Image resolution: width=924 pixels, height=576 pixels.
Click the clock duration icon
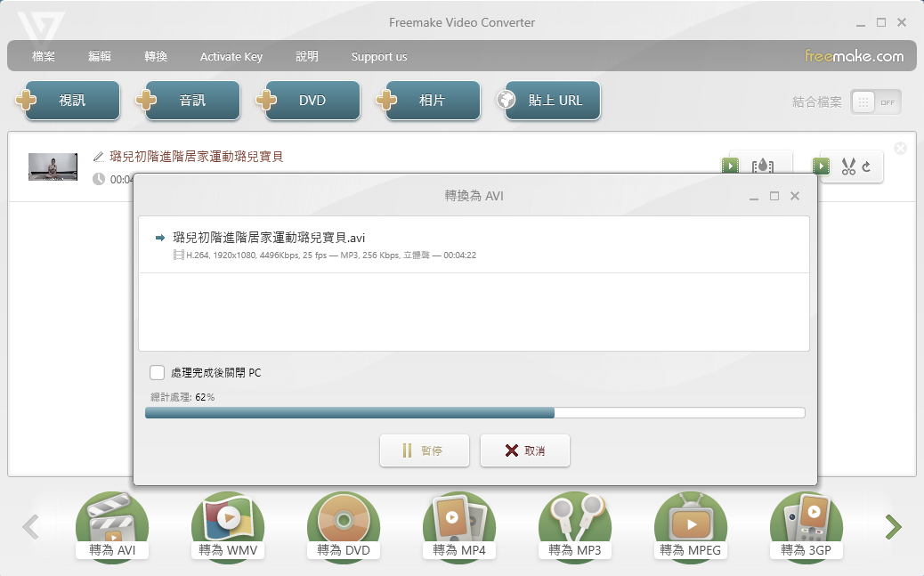[x=99, y=179]
